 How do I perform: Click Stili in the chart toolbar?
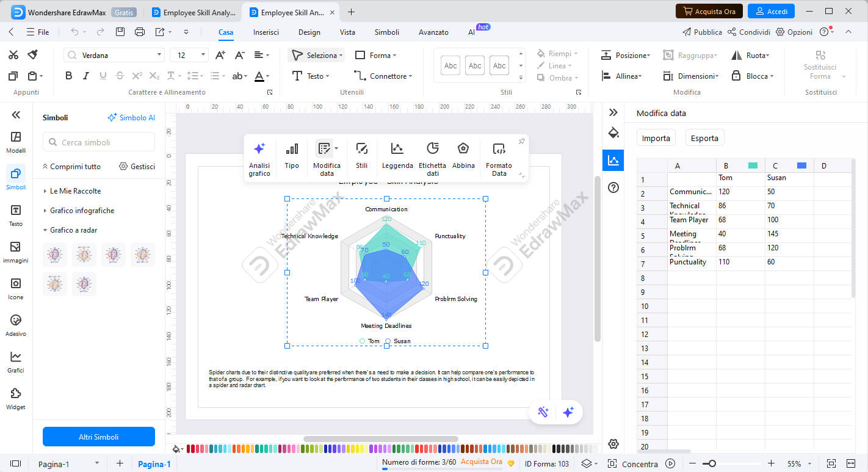361,156
